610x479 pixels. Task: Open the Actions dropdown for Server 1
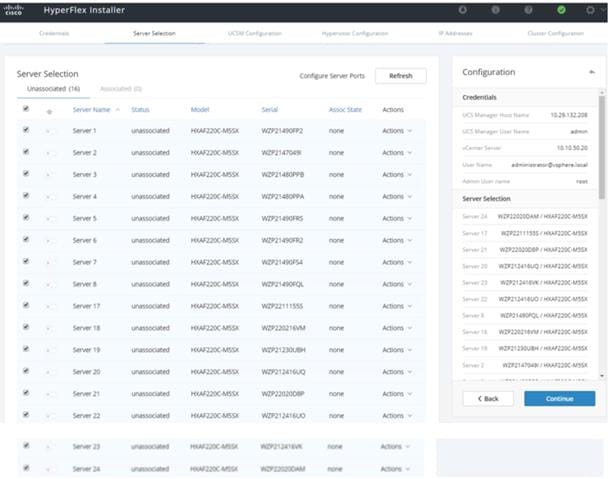397,131
